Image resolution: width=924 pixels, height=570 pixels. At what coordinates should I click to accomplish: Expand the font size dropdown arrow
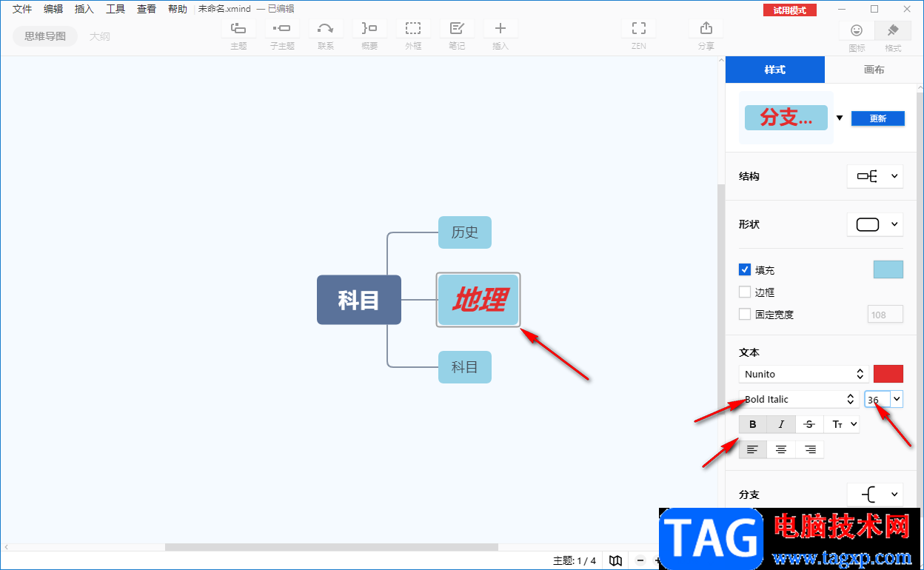[x=897, y=399]
